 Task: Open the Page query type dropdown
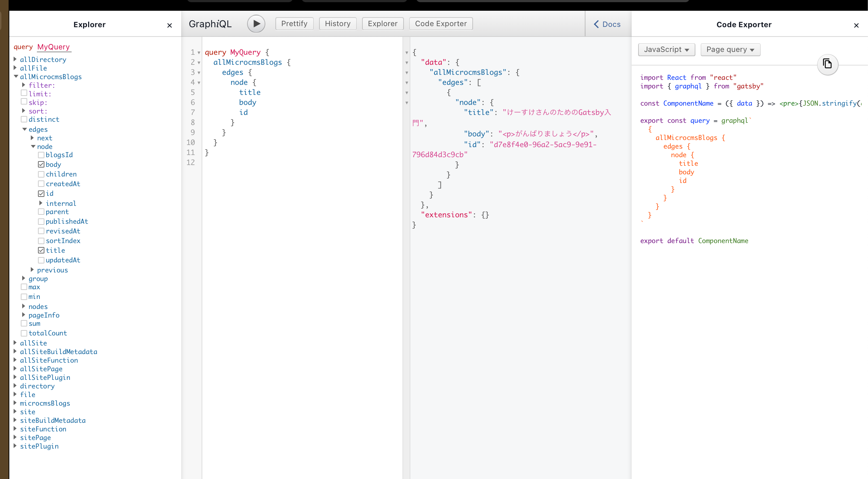pyautogui.click(x=730, y=49)
